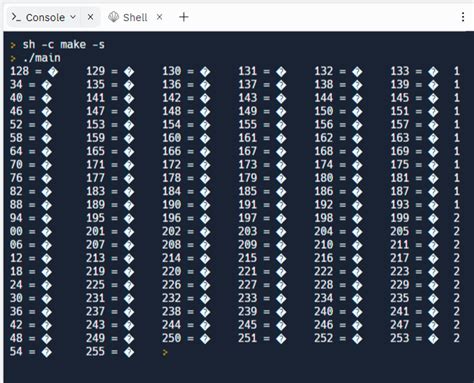
Task: Close the Shell tab
Action: [160, 17]
